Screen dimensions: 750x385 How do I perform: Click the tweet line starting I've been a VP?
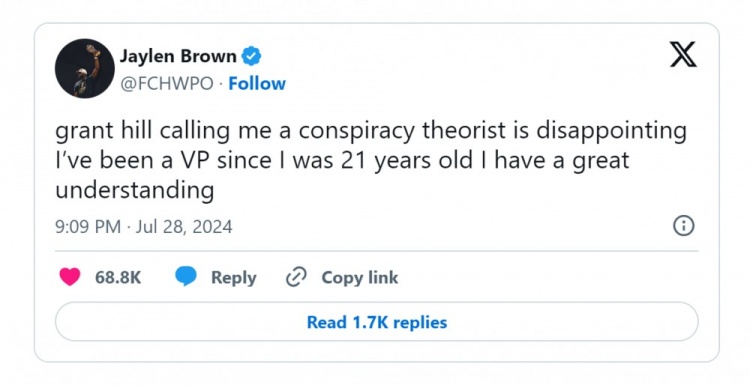click(x=342, y=161)
